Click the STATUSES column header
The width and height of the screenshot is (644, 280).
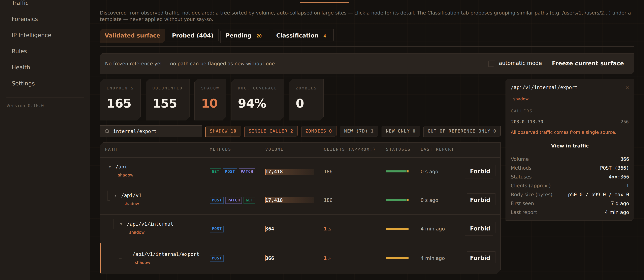(x=398, y=149)
